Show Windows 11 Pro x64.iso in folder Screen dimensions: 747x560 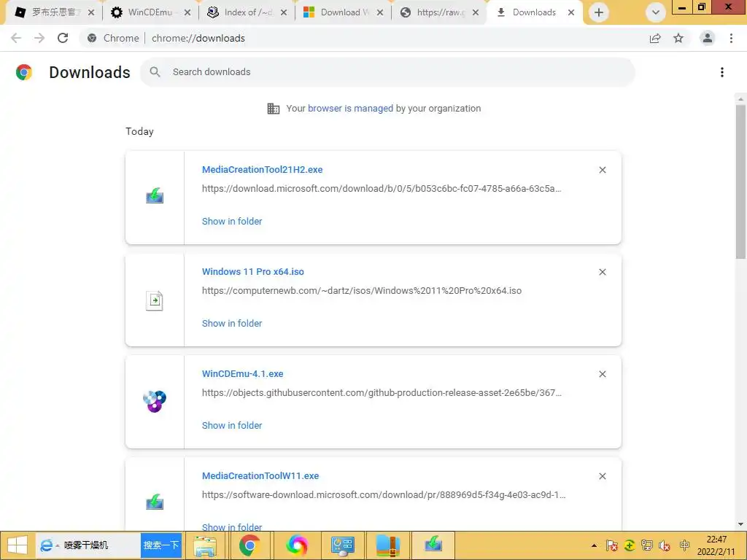[232, 323]
